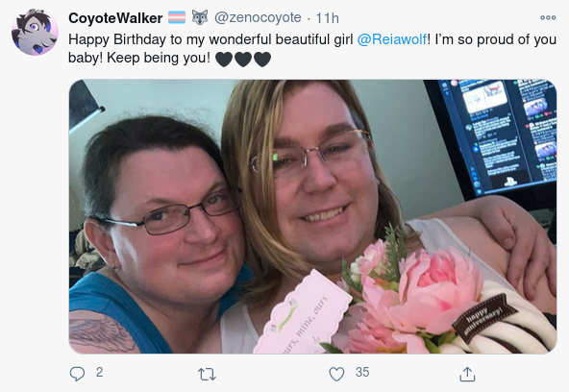This screenshot has width=569, height=392.
Task: Click the first black heart emoji
Action: pyautogui.click(x=224, y=60)
